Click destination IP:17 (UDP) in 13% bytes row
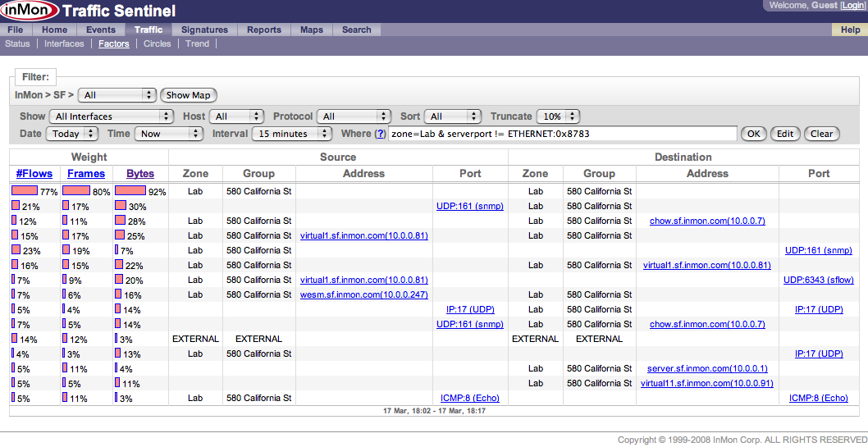Screen dimensions: 868x447 (x=819, y=353)
